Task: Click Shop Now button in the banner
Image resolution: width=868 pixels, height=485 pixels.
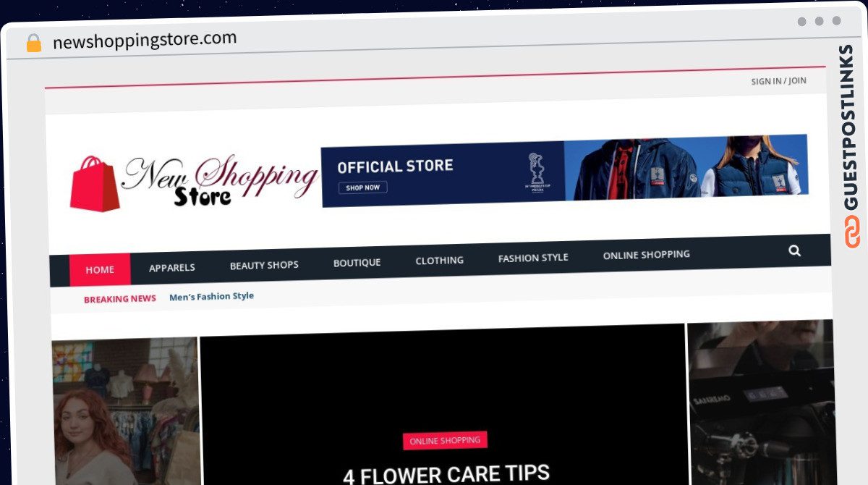Action: point(363,187)
